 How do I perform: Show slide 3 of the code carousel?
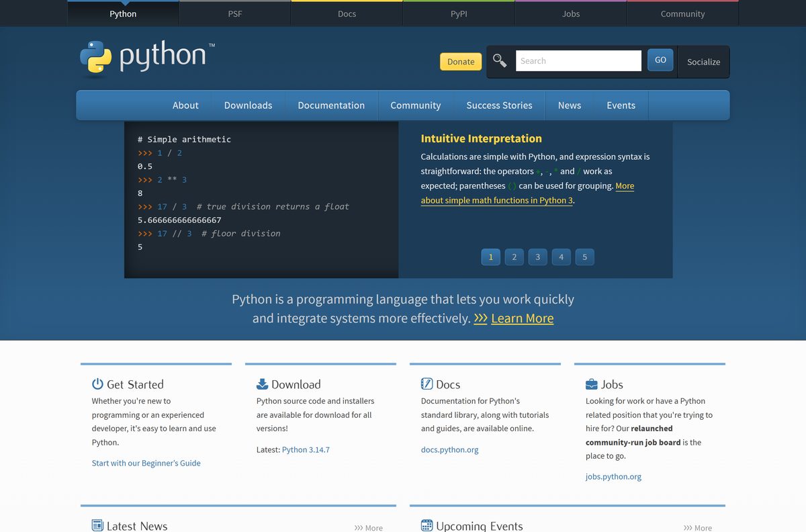point(538,257)
